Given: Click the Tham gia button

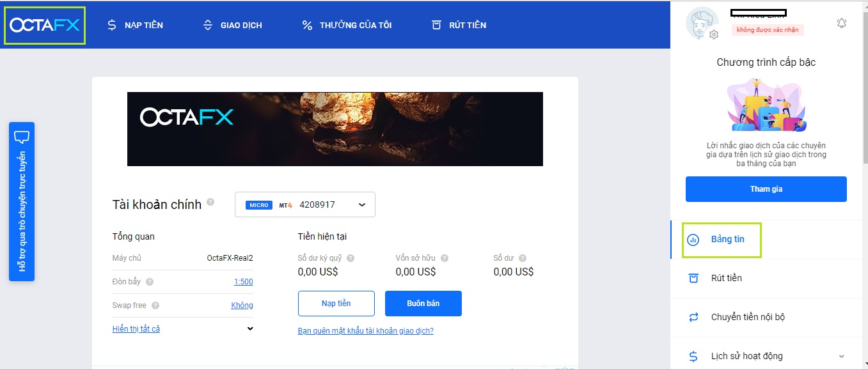Looking at the screenshot, I should point(766,189).
